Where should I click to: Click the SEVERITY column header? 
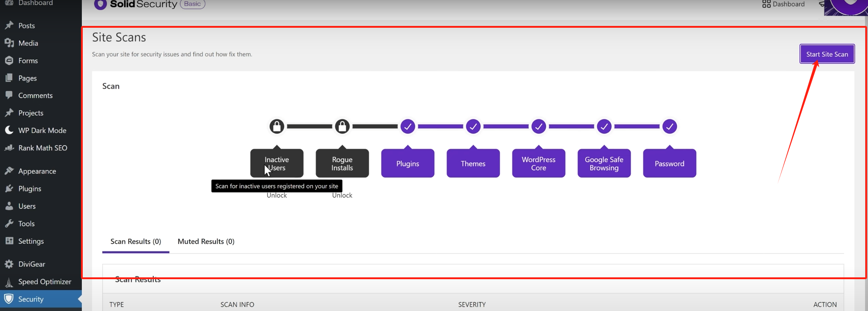[472, 305]
